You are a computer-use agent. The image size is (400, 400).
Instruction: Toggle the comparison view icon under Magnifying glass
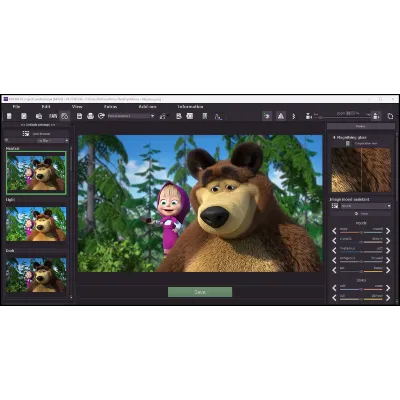348,143
